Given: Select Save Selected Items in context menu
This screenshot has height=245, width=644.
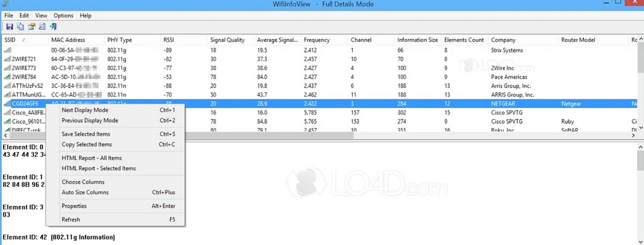Looking at the screenshot, I should pos(116,134).
